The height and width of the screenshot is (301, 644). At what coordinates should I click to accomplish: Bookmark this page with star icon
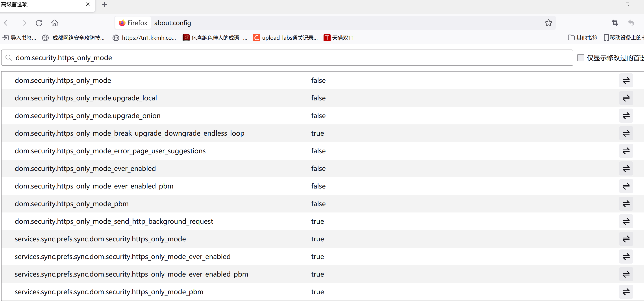[548, 23]
